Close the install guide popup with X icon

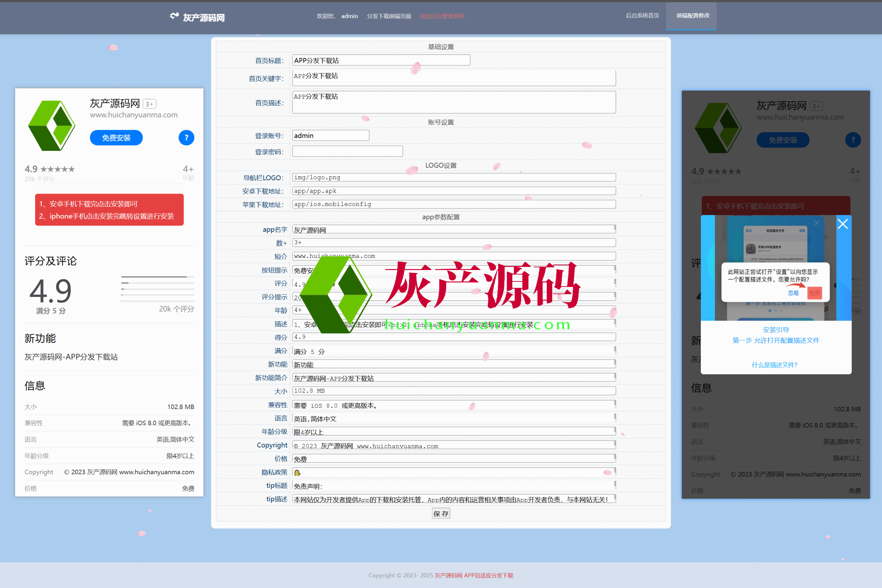click(x=843, y=224)
